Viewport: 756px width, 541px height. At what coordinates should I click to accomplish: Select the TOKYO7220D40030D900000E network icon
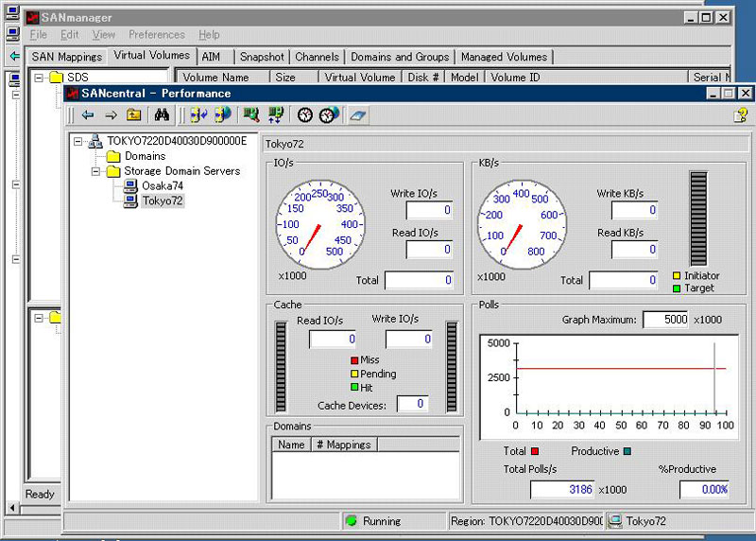click(x=95, y=141)
